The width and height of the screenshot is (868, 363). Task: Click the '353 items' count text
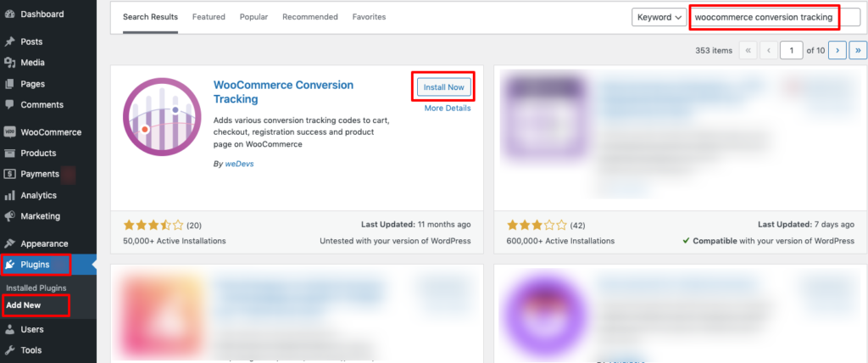tap(714, 50)
